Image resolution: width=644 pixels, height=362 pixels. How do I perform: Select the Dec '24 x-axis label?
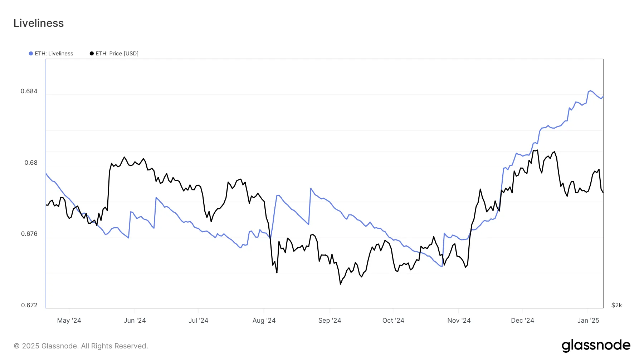click(x=522, y=321)
